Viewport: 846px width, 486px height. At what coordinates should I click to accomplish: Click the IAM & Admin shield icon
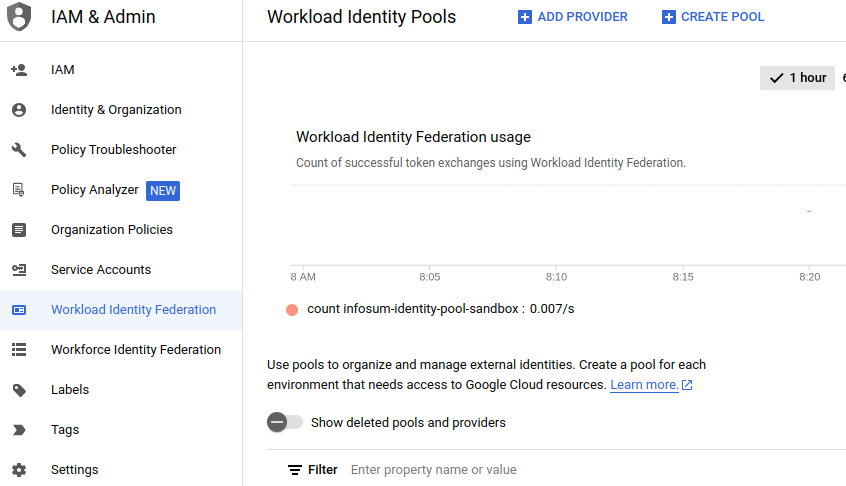click(x=19, y=17)
